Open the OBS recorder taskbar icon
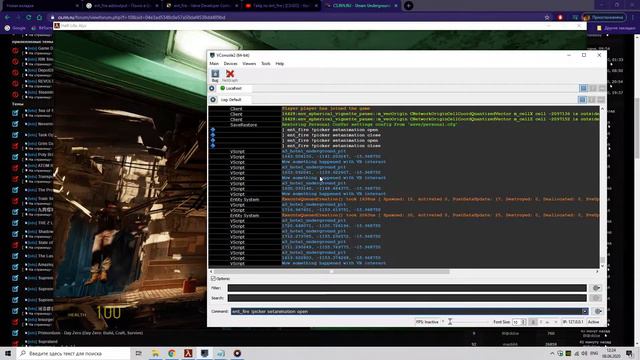This screenshot has height=360, width=640. [237, 353]
